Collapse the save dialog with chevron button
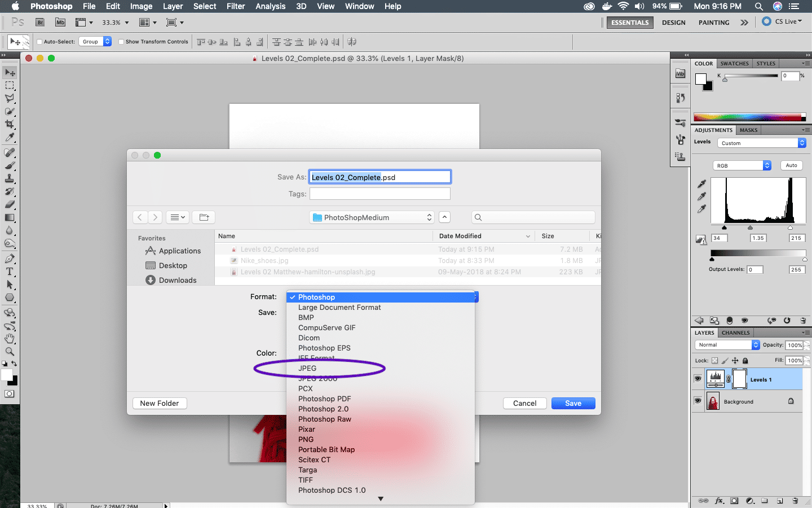 coord(444,217)
